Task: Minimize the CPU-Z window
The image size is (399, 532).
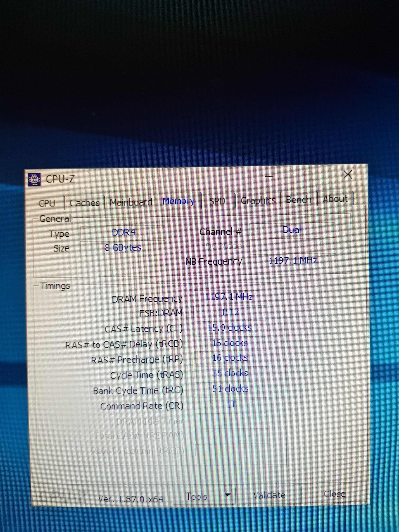Action: click(x=269, y=177)
